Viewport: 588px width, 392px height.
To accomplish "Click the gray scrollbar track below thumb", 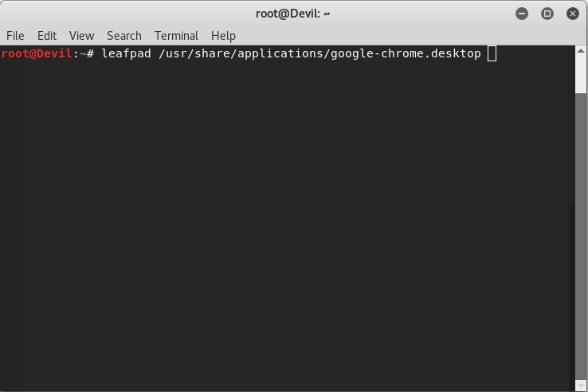I will (581, 239).
